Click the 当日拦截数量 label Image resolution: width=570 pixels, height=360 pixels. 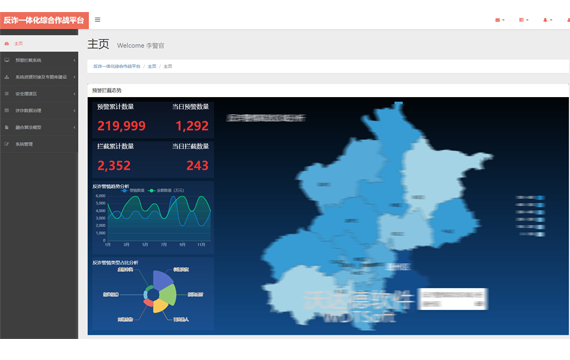point(190,146)
